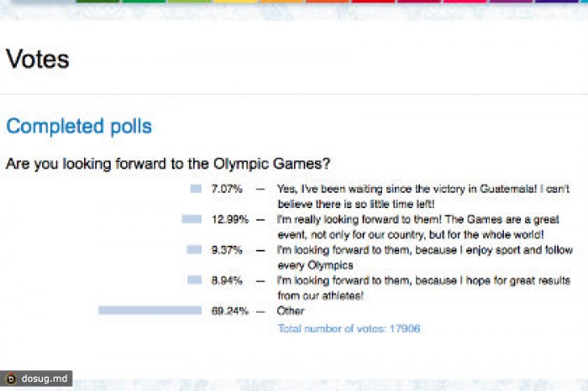Click the long 69.24% Other bar

click(x=150, y=310)
